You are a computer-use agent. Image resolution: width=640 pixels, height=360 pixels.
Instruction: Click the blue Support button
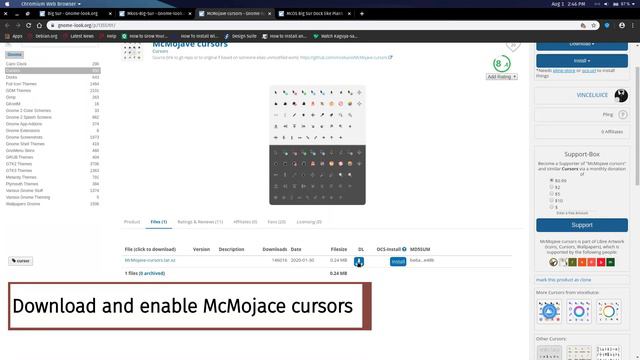[x=582, y=225]
